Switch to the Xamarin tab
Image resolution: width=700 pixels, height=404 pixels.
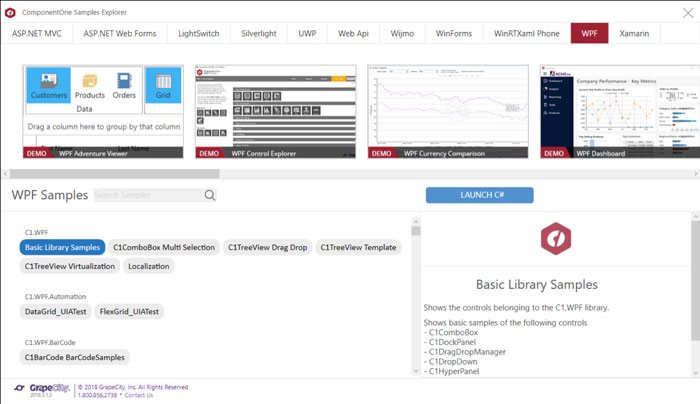pos(634,33)
